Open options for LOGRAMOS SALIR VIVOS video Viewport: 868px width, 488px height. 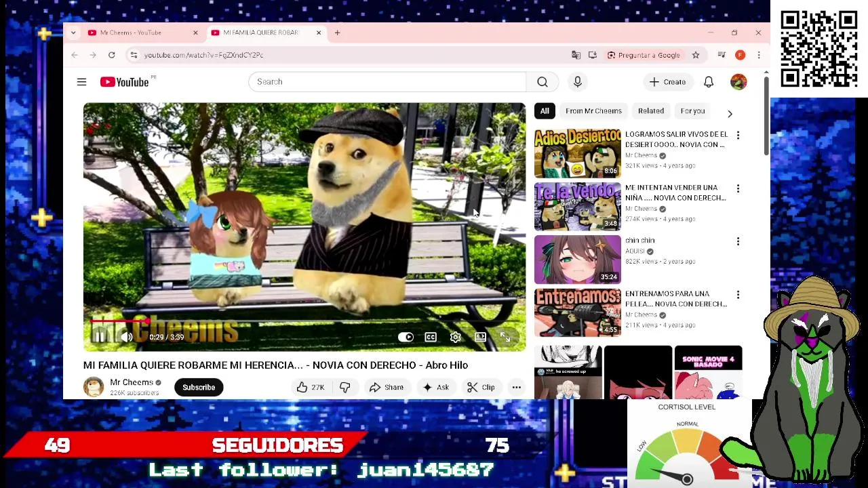pyautogui.click(x=738, y=136)
